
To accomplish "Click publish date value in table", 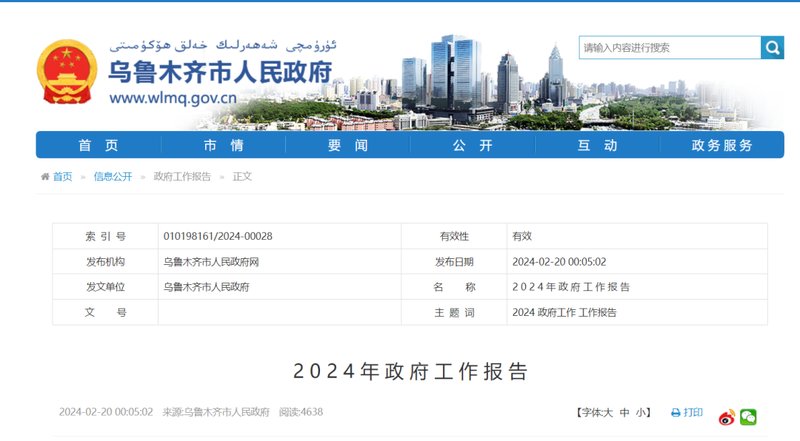I will pyautogui.click(x=559, y=262).
